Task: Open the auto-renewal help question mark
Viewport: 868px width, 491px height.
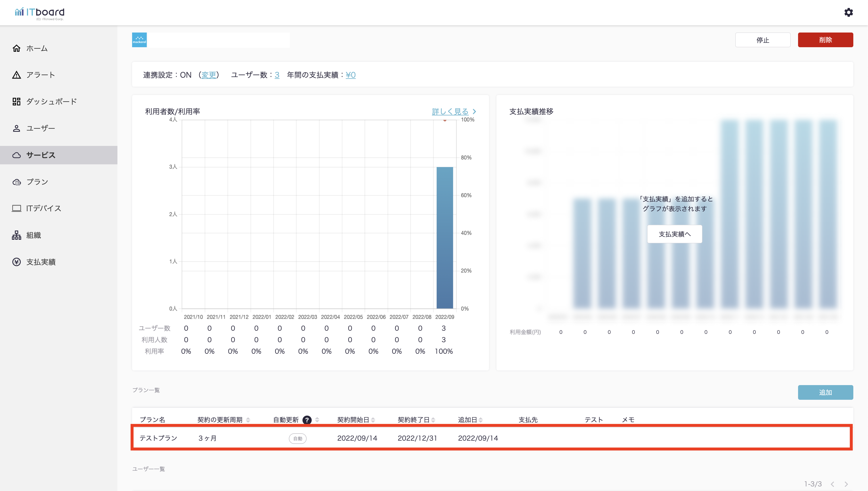Action: point(307,420)
